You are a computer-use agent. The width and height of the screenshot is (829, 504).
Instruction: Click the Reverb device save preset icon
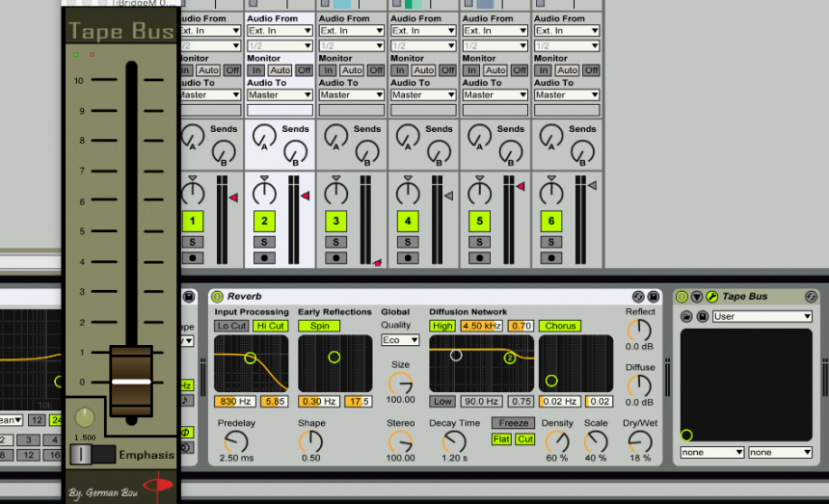coord(653,297)
